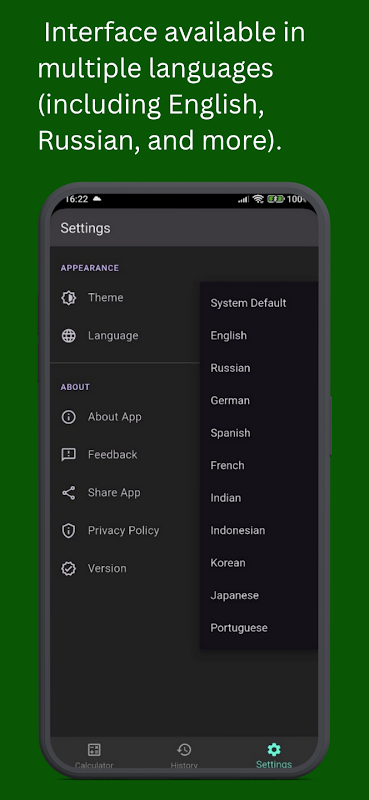Tap the Settings gear icon
Screen dimensions: 369x800
tap(274, 749)
